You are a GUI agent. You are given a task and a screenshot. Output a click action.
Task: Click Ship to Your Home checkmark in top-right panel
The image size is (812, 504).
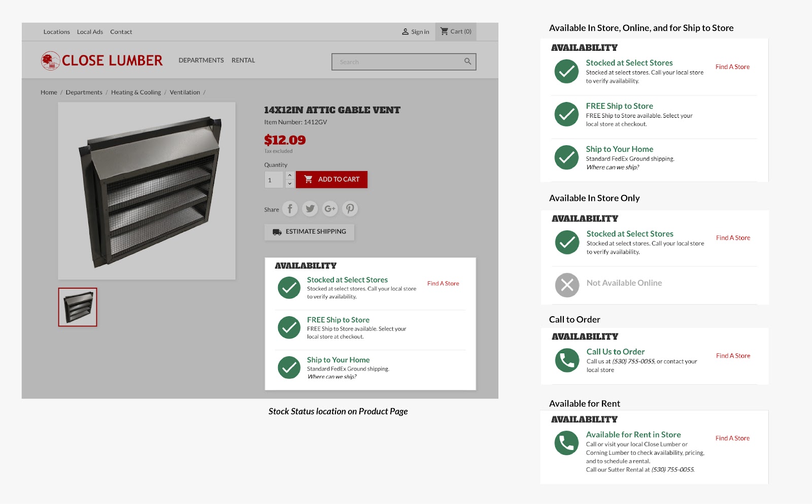tap(566, 157)
